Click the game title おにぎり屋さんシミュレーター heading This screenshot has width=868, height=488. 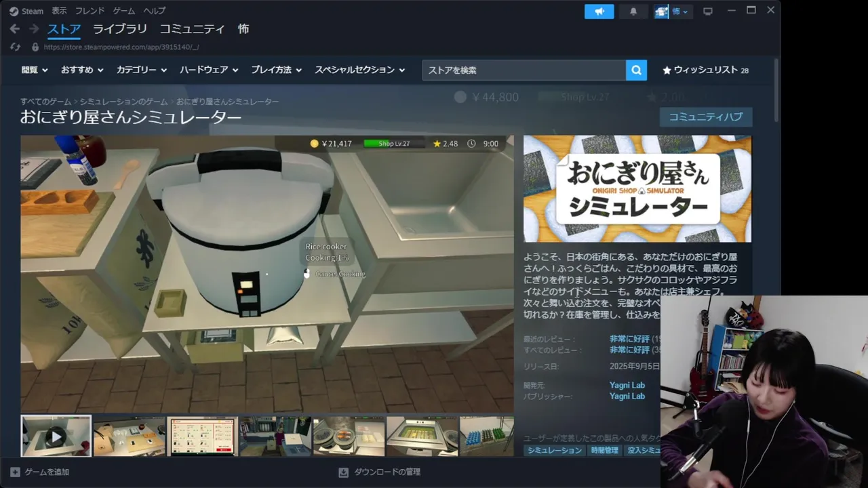point(131,117)
